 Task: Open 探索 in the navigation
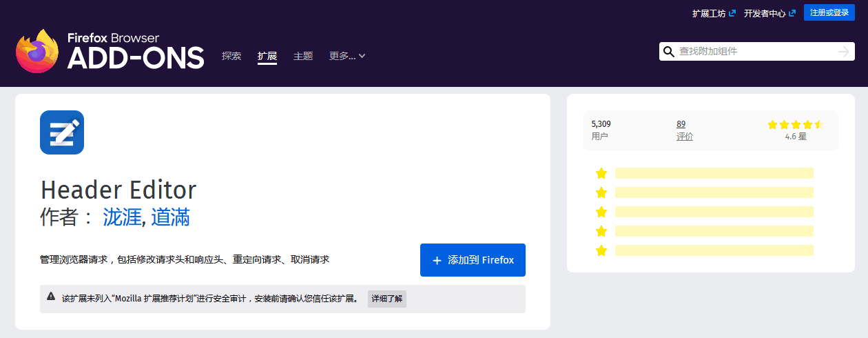point(231,56)
